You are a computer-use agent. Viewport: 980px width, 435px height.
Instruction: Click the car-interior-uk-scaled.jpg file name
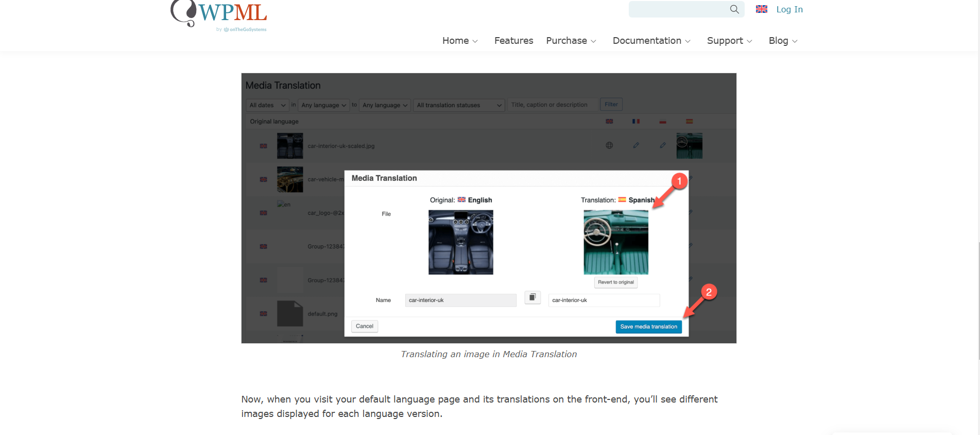(341, 146)
